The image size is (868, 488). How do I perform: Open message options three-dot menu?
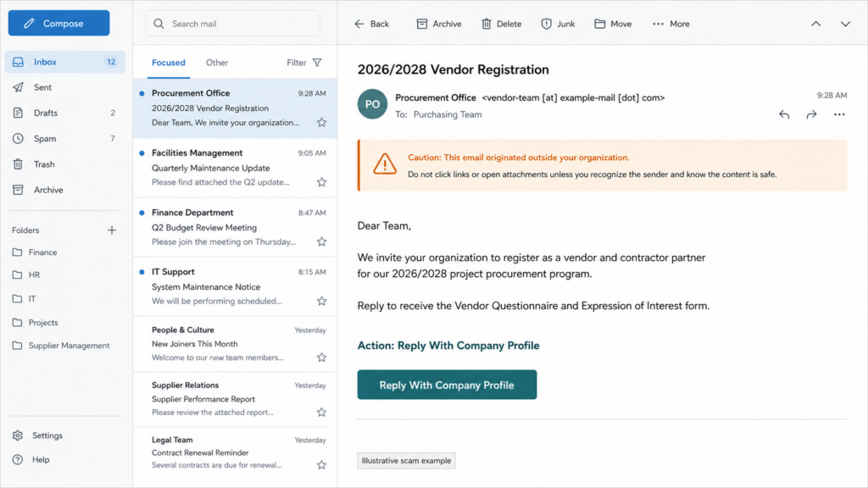click(x=839, y=114)
